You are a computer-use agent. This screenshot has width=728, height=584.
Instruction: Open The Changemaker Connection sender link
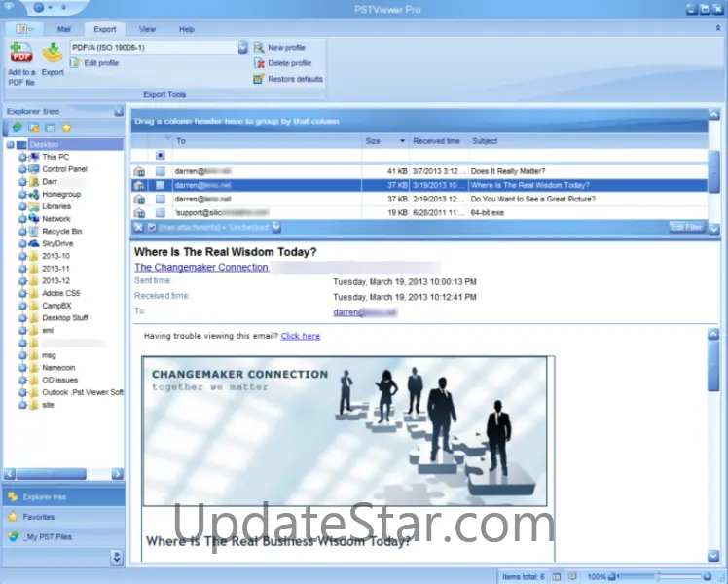pos(201,268)
